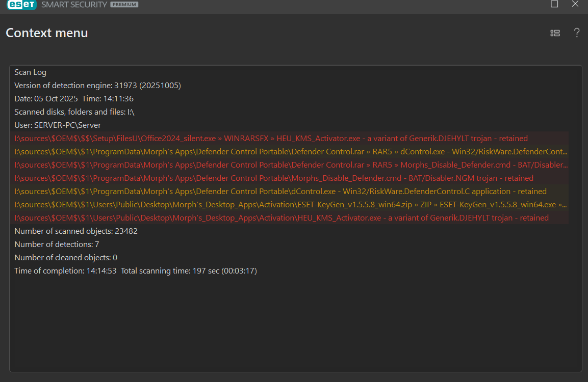Select the Activation HEU_KMS_Activator.exe trojan entry
The width and height of the screenshot is (588, 382).
tap(282, 218)
